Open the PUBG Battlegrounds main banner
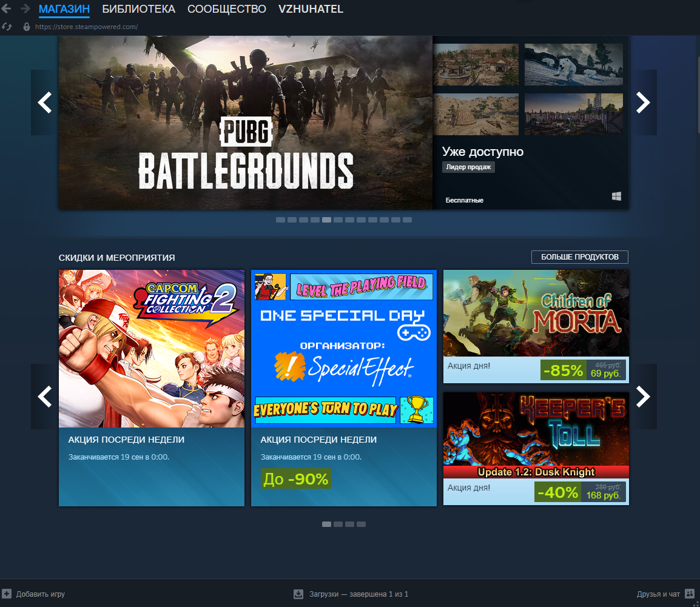Image resolution: width=700 pixels, height=607 pixels. coord(246,122)
